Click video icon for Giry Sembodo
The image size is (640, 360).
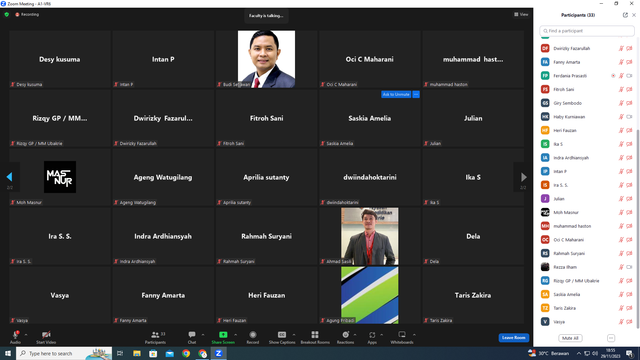click(x=629, y=103)
